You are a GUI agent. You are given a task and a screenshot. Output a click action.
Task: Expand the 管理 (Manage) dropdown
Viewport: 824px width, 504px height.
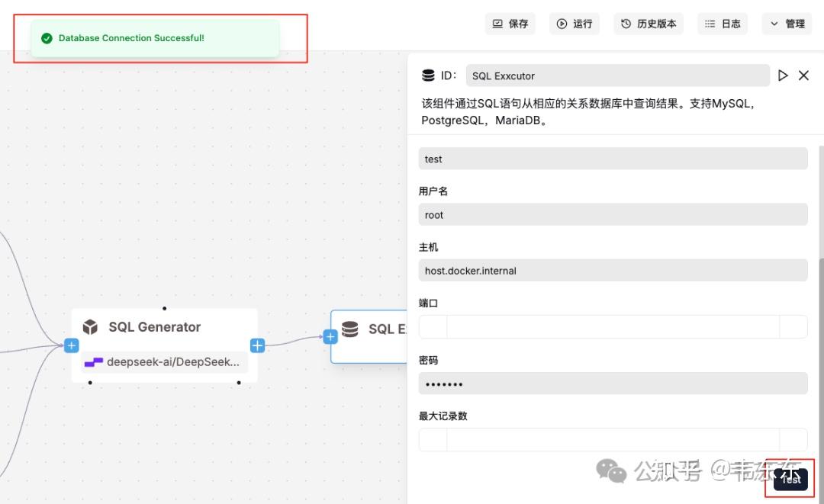[x=787, y=24]
